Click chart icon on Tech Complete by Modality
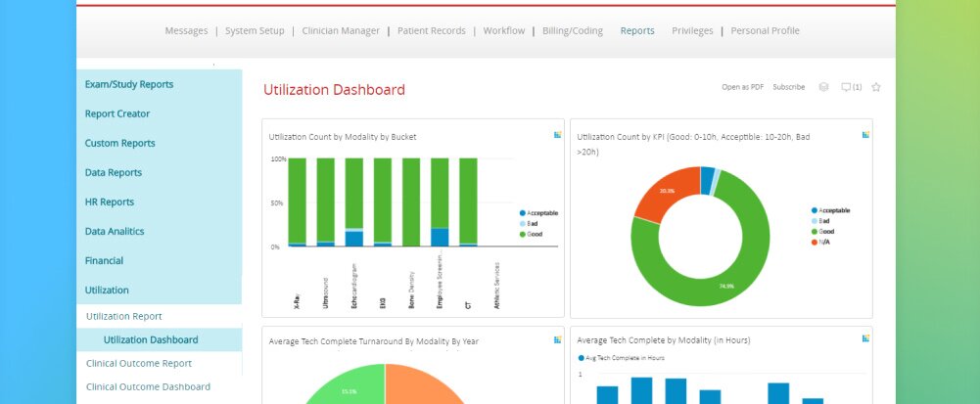Image resolution: width=980 pixels, height=404 pixels. 865,338
